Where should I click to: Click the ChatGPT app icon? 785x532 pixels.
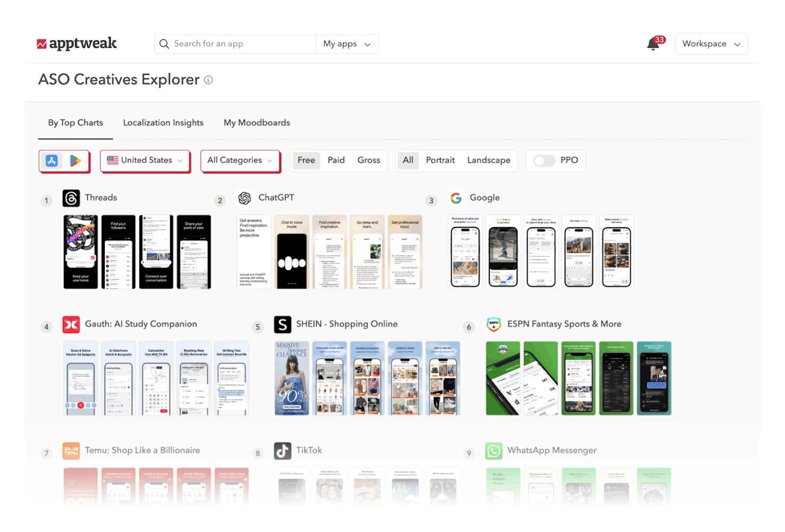point(244,197)
